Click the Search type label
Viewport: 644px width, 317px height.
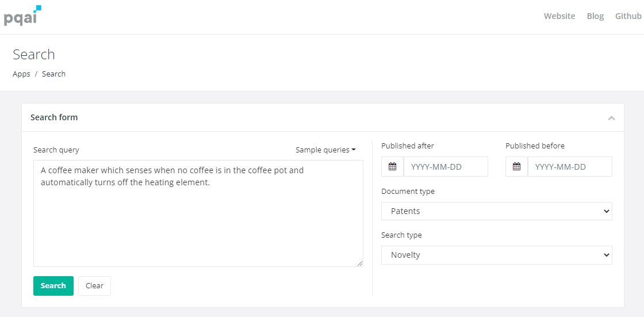point(401,235)
